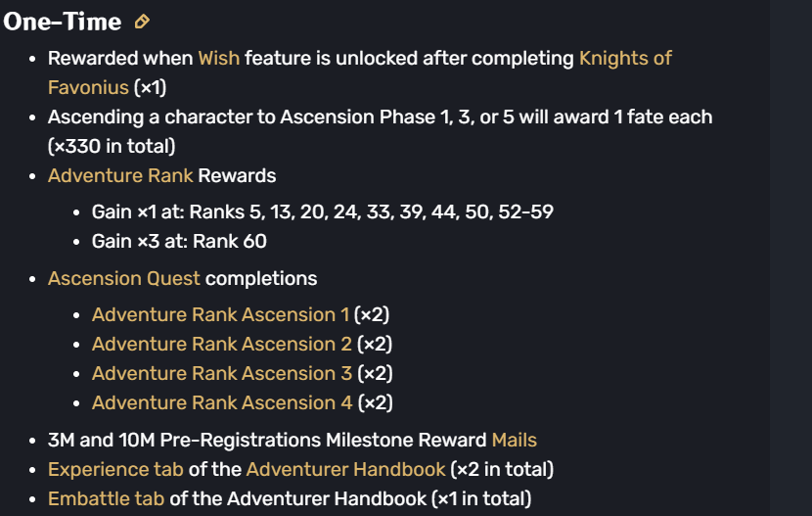Follow the Experience tab link
The image size is (812, 516).
115,470
